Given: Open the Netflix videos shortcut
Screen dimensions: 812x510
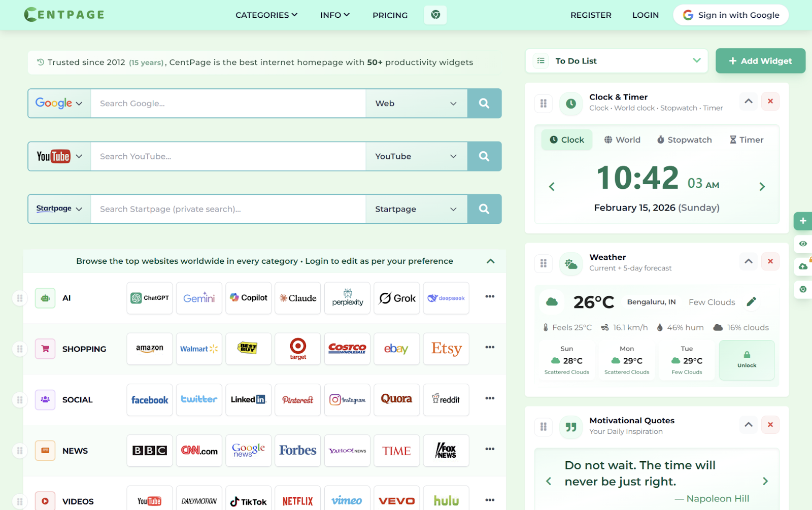Looking at the screenshot, I should tap(297, 500).
